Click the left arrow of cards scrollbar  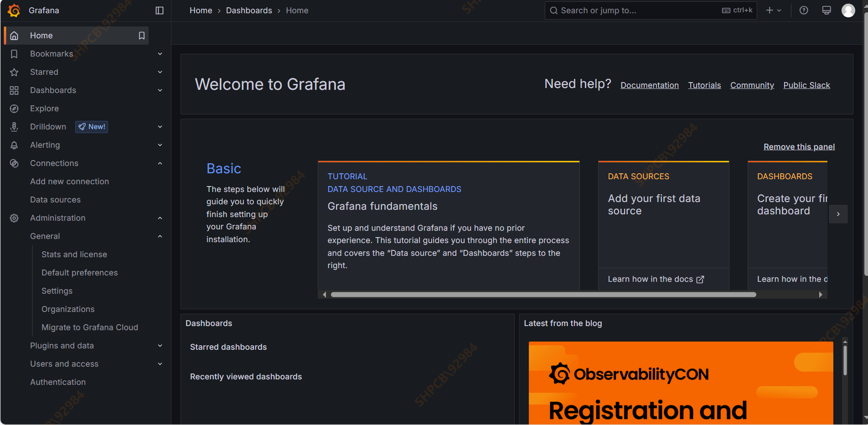point(324,295)
